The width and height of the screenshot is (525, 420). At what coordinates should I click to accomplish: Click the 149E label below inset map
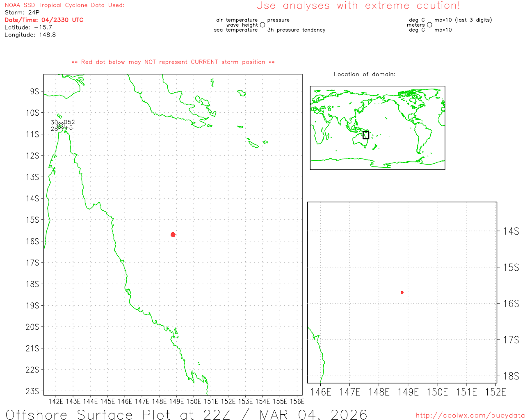point(408,392)
